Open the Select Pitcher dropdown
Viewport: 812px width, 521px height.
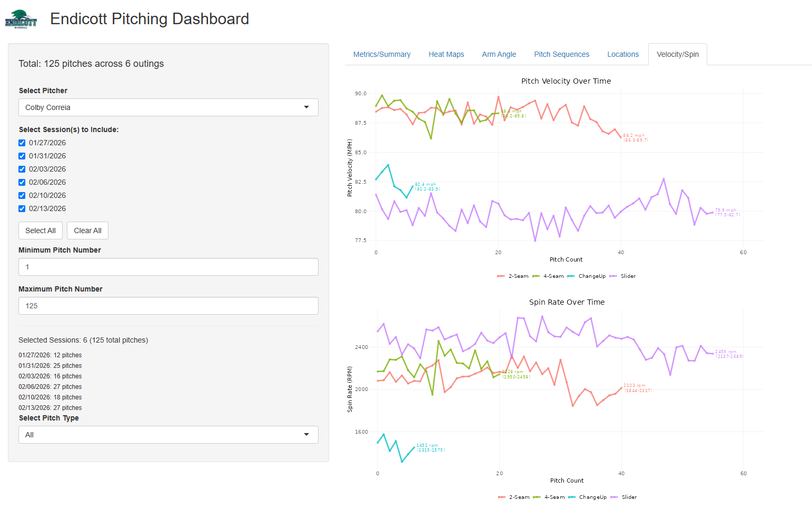pyautogui.click(x=169, y=107)
